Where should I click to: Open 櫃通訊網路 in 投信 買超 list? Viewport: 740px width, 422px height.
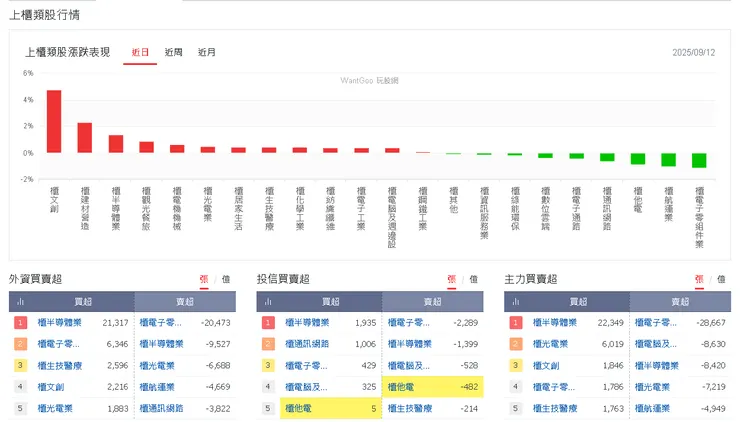[307, 344]
